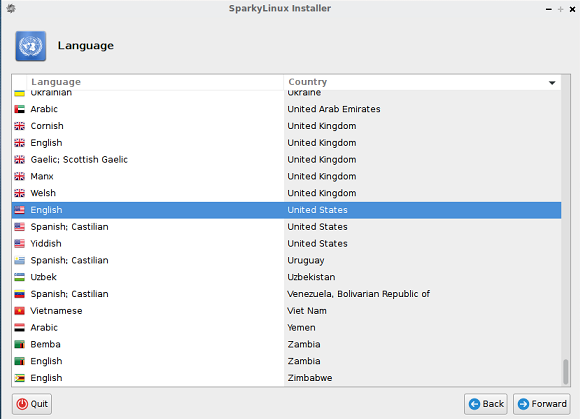Go Back to the previous step
Screen dimensions: 580x419
click(x=486, y=404)
